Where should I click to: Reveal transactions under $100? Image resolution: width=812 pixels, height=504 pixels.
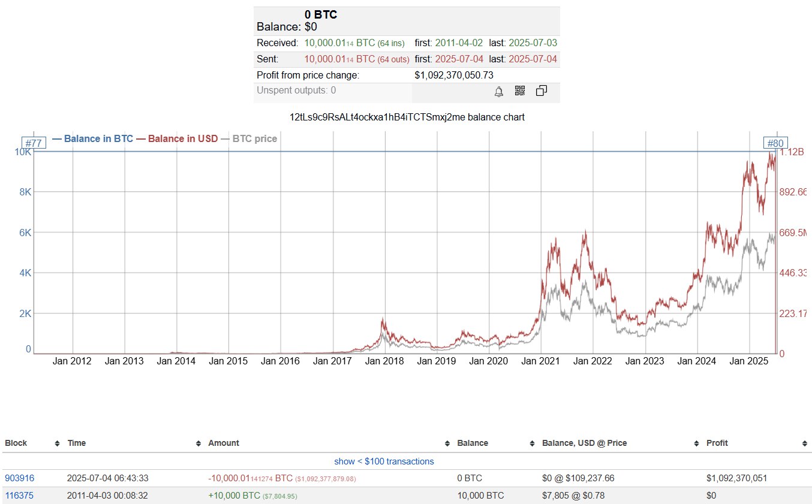click(384, 461)
